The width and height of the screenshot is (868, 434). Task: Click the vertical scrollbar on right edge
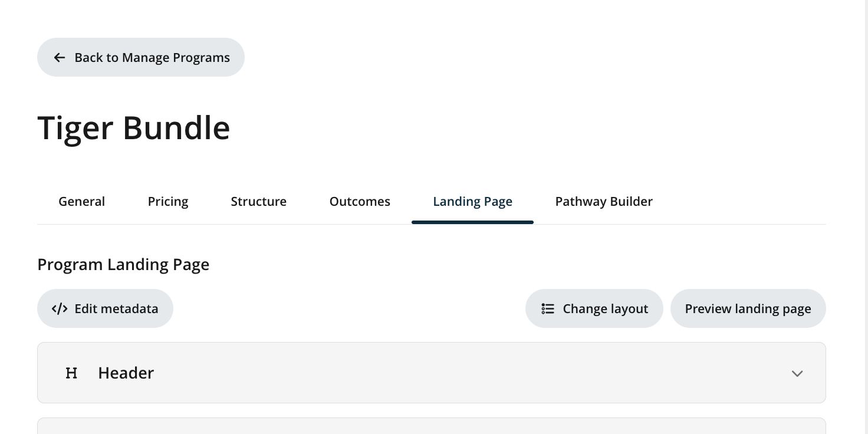(x=865, y=217)
